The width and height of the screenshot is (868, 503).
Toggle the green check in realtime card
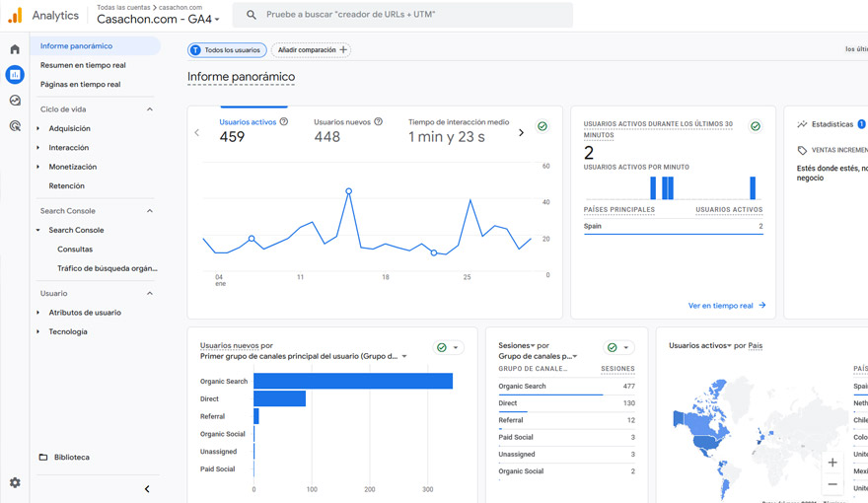click(x=756, y=126)
